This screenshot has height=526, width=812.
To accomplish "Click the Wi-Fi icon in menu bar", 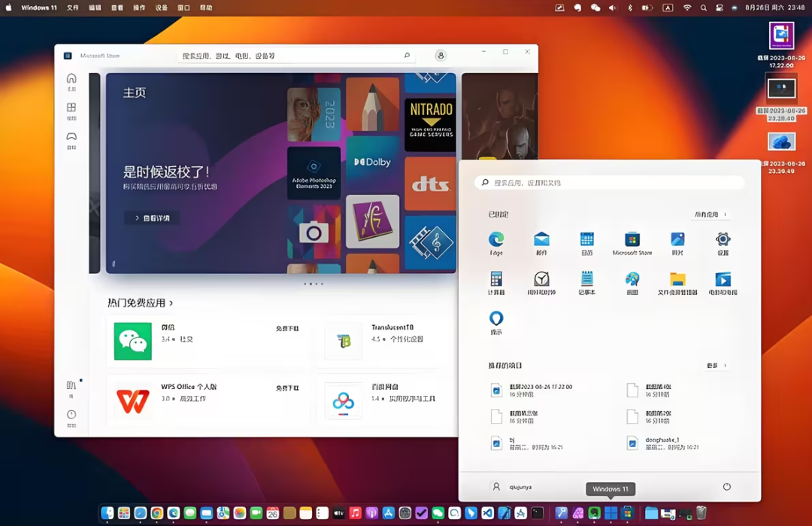I will pos(686,8).
